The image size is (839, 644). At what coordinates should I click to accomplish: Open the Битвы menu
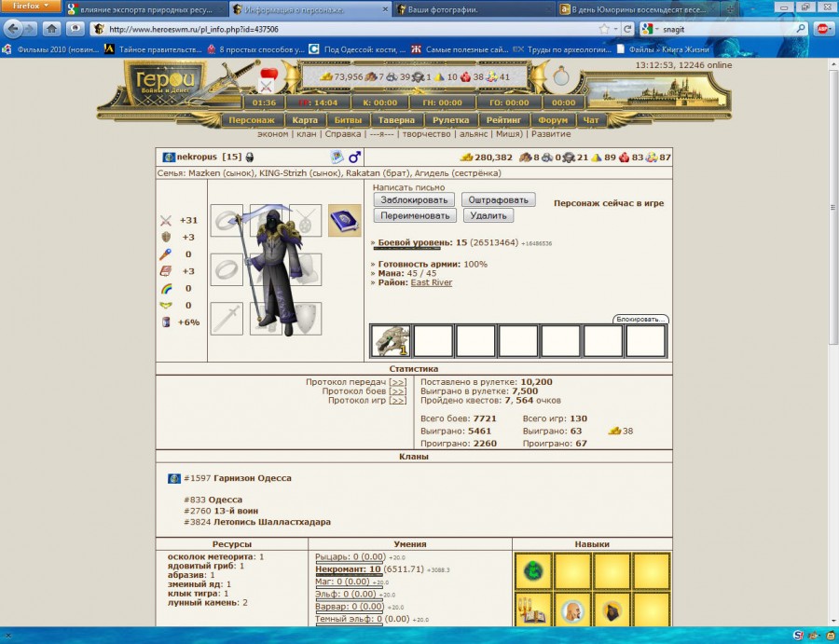coord(348,120)
